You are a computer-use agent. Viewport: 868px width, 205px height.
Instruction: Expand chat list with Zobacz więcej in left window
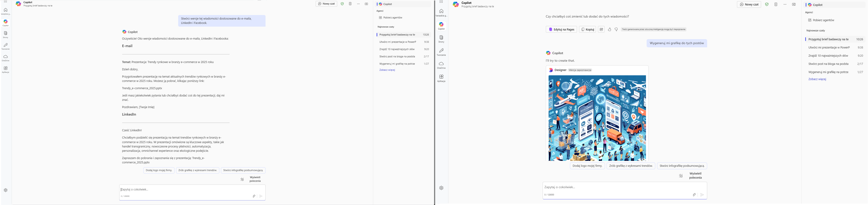pyautogui.click(x=387, y=70)
